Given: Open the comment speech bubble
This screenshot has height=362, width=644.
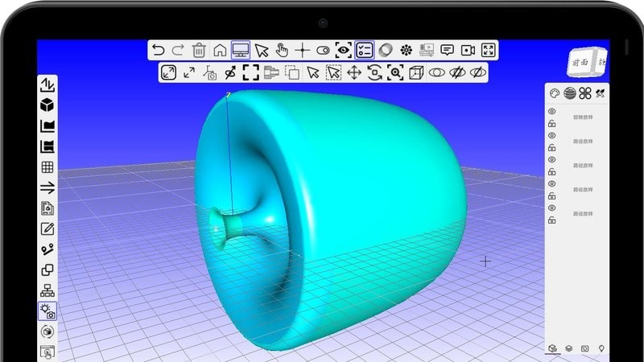Looking at the screenshot, I should click(447, 50).
